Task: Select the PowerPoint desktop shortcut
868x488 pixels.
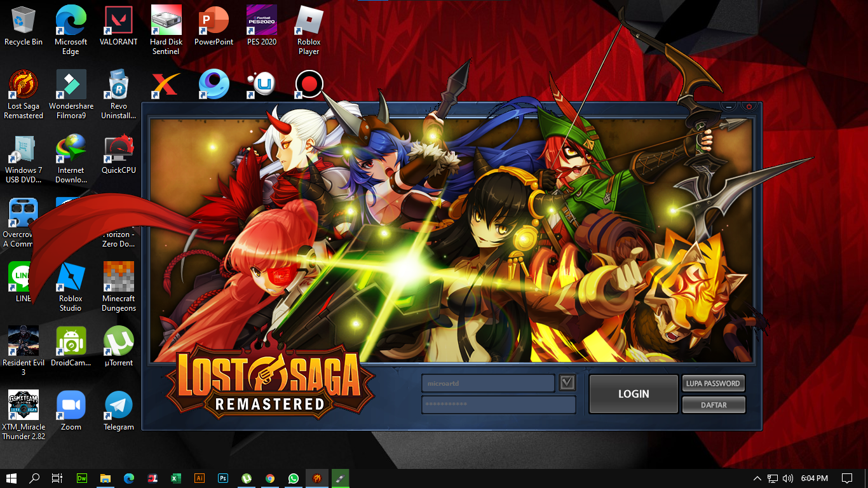Action: pos(214,26)
